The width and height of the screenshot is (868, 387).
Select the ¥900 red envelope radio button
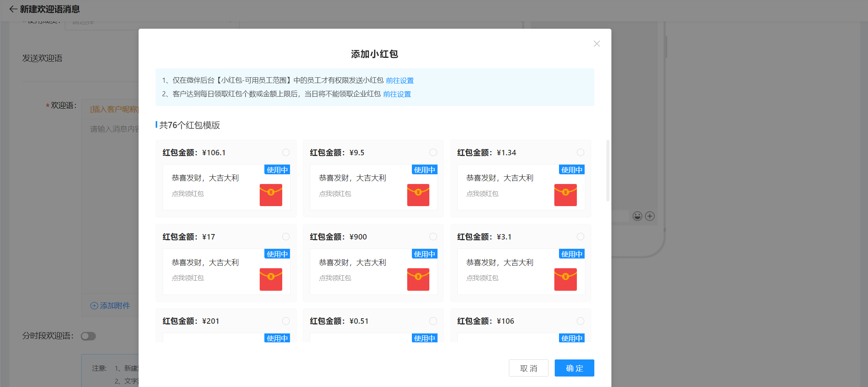tap(433, 237)
